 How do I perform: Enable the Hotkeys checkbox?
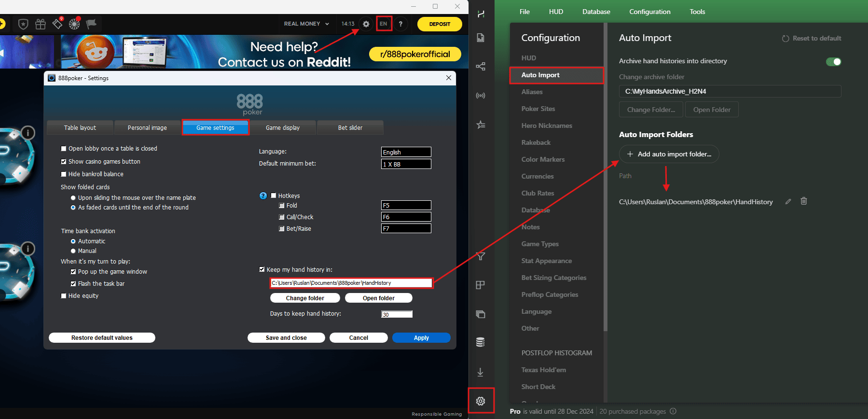coord(274,196)
